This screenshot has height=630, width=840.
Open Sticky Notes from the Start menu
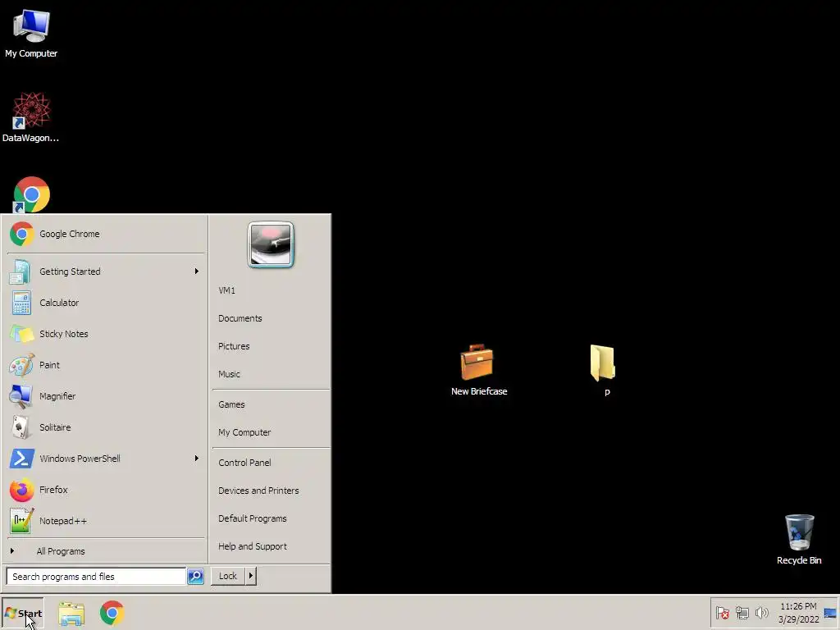106,334
